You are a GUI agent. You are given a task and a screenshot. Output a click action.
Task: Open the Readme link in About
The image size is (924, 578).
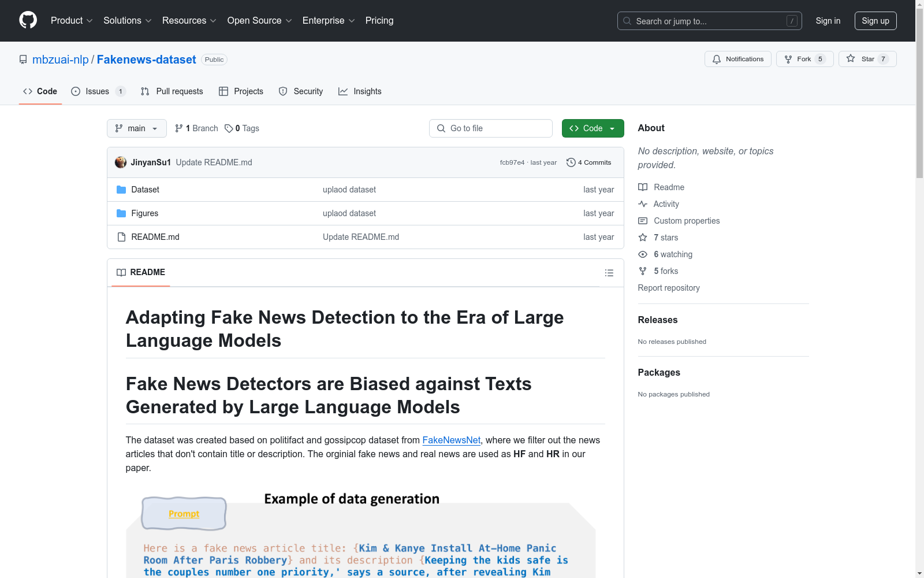[x=661, y=187]
